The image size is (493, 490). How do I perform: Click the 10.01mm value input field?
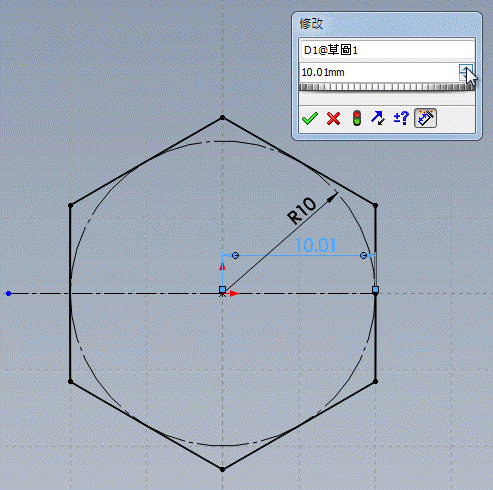379,72
